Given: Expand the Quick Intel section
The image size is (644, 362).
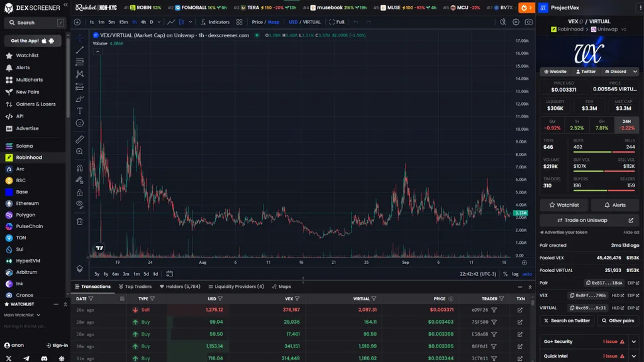Looking at the screenshot, I should click(634, 356).
